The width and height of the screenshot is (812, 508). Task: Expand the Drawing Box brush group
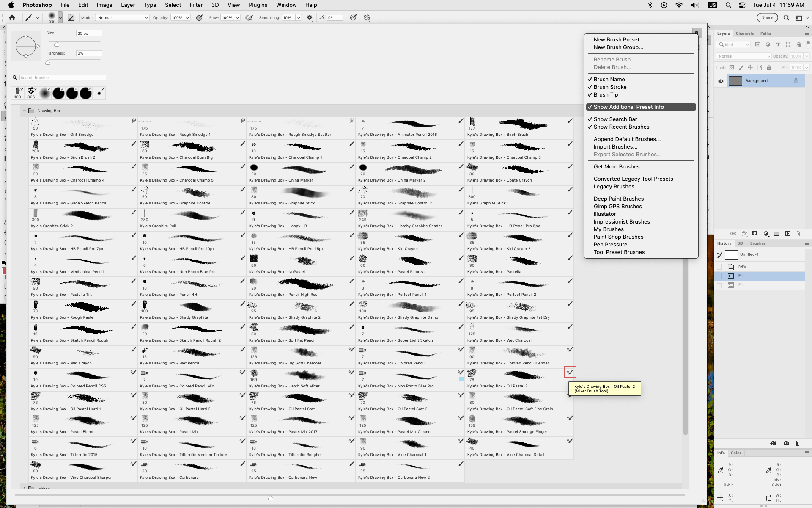coord(25,110)
